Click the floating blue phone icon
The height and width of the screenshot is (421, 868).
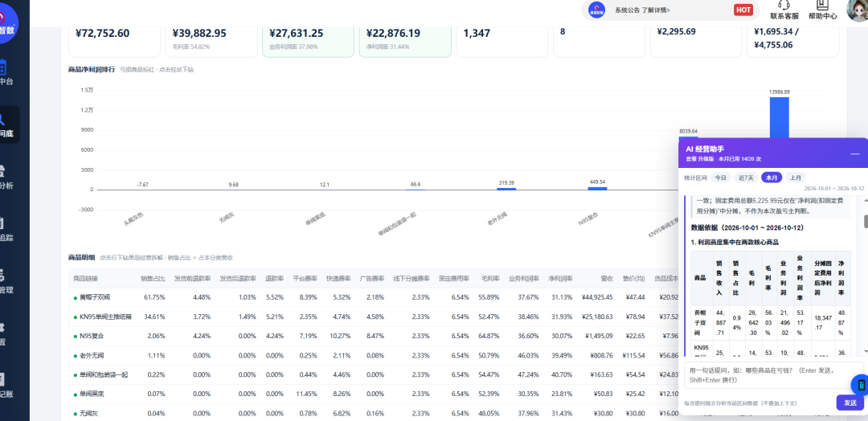[x=861, y=385]
